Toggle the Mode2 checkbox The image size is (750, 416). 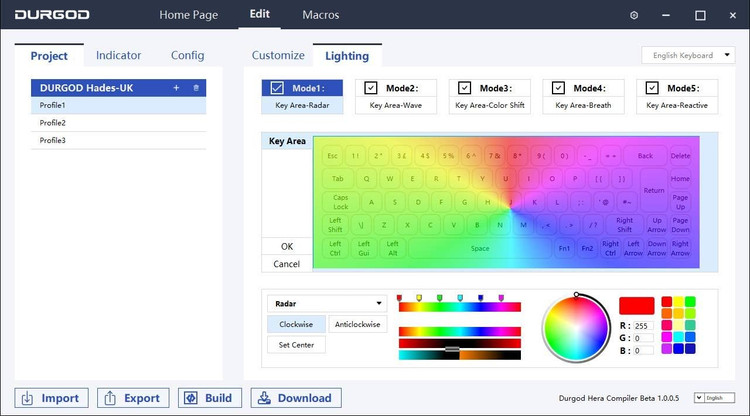click(371, 88)
